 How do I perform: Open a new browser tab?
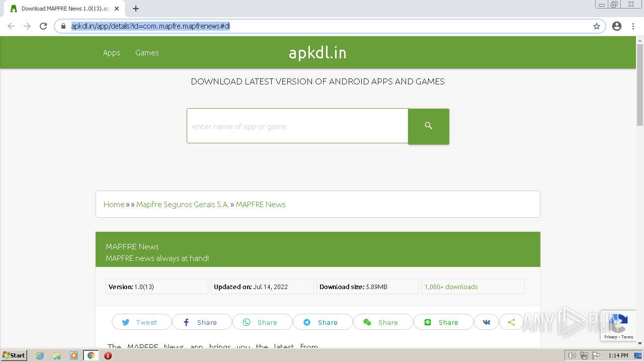(136, 9)
